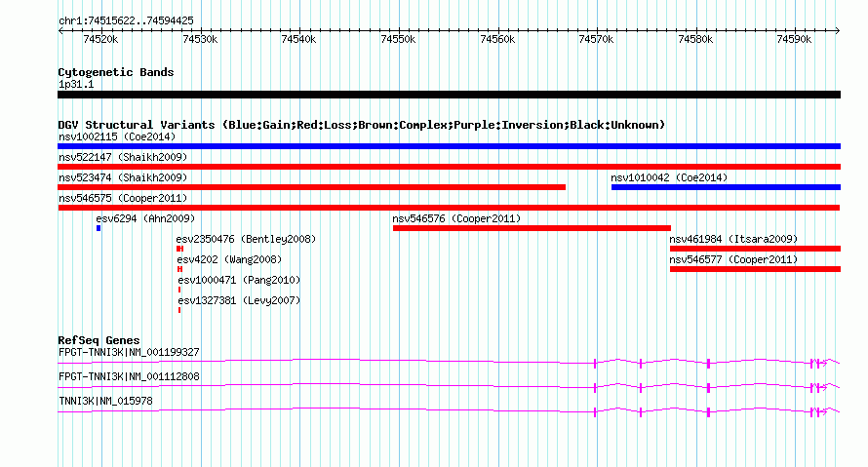Click the ruler's left end arrow
Viewport: 868px width, 467px height.
point(60,31)
